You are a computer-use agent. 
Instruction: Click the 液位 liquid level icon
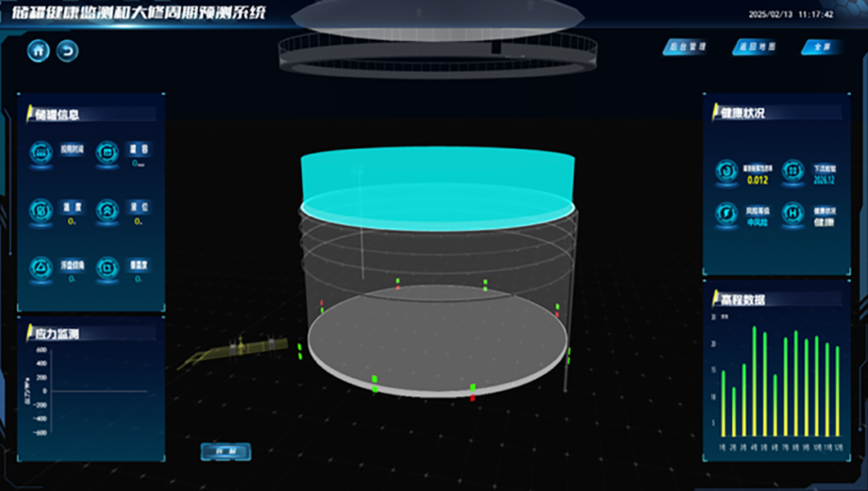[107, 210]
